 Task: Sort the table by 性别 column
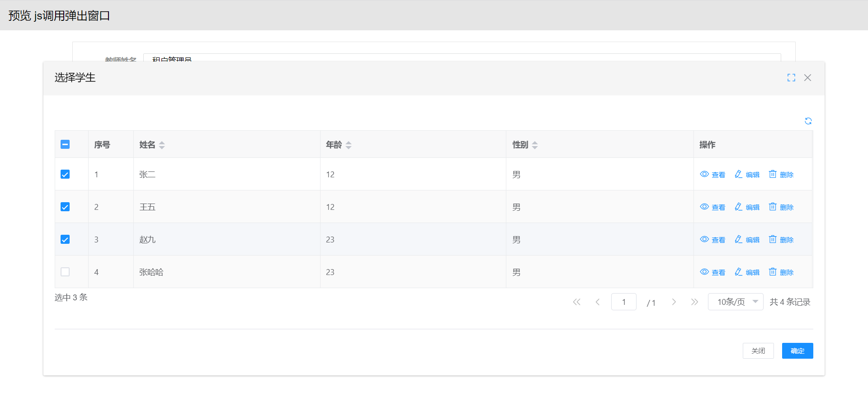click(x=535, y=145)
